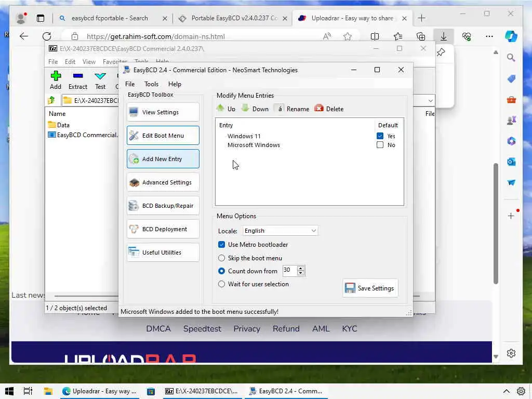Screen dimensions: 532x399
Task: Click Extract icon in 7-Zip toolbar
Action: click(78, 81)
